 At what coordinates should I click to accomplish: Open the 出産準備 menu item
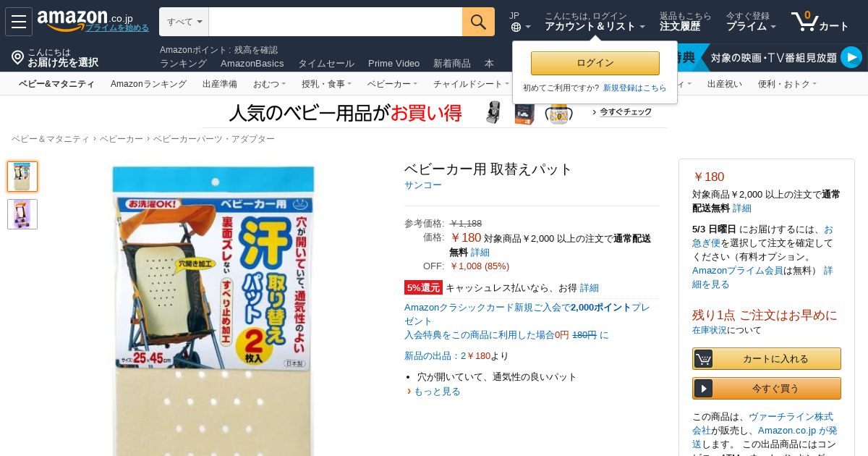pos(219,84)
